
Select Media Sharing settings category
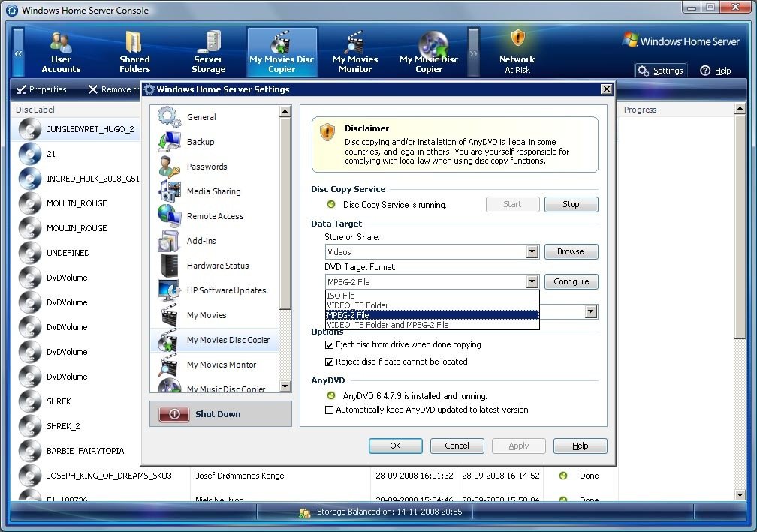214,191
